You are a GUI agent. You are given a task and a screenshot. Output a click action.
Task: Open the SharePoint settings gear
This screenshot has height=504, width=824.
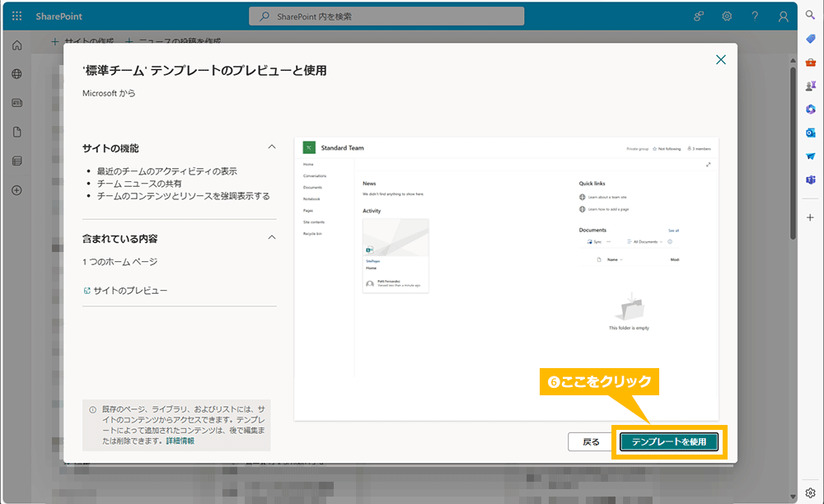727,16
